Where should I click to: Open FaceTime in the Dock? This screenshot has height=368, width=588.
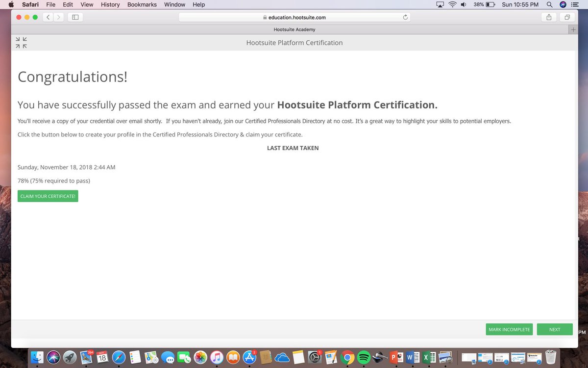point(184,357)
